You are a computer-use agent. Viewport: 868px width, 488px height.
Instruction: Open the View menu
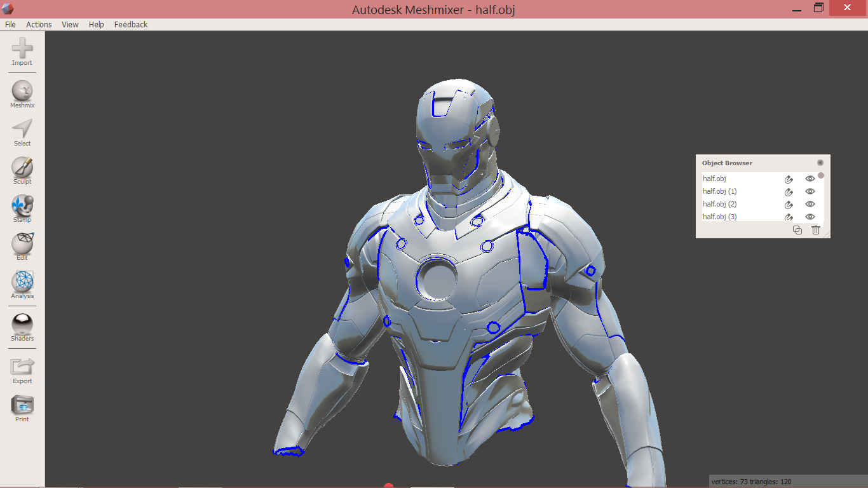pyautogui.click(x=70, y=24)
